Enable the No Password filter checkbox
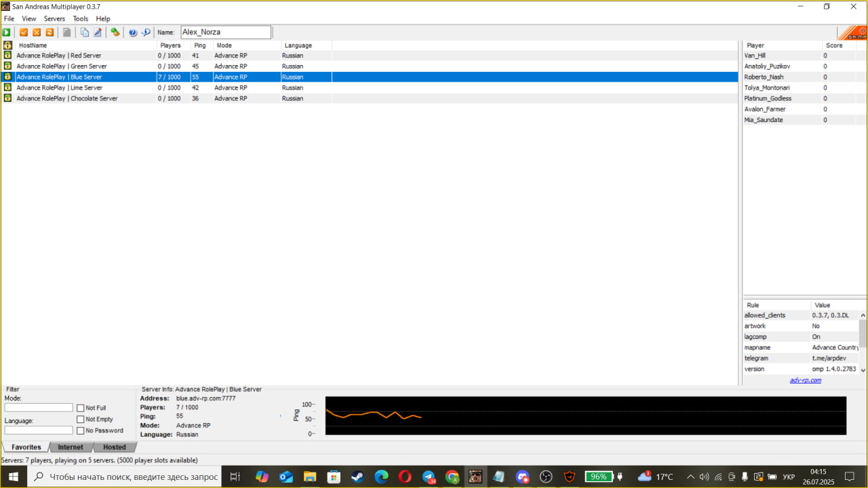Viewport: 868px width, 488px height. [x=81, y=430]
